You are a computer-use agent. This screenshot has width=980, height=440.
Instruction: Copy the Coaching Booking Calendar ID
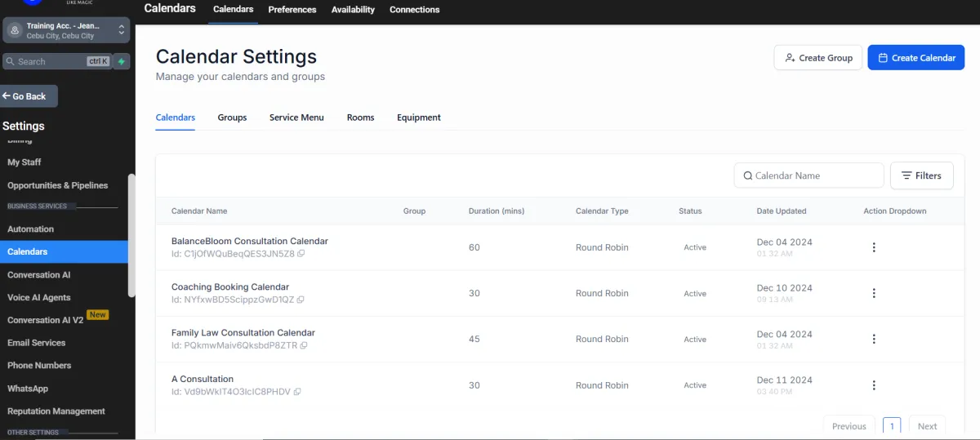301,300
